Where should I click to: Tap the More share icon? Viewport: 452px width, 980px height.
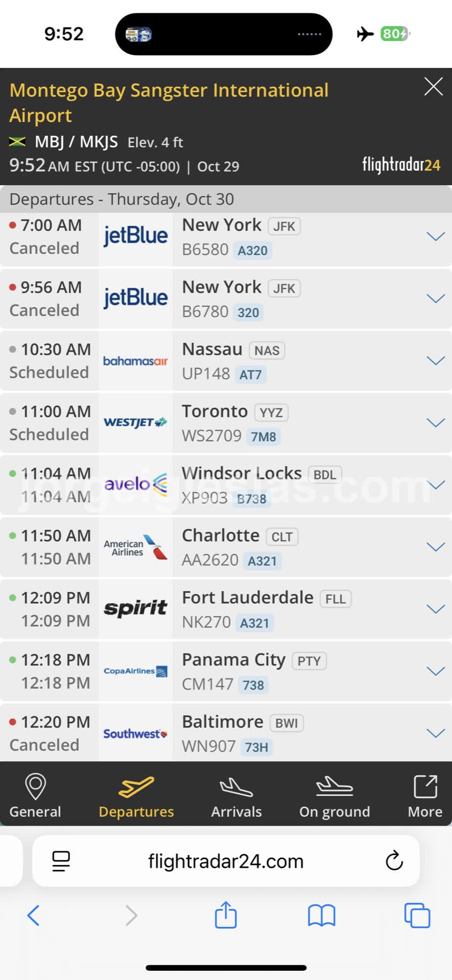tap(425, 787)
